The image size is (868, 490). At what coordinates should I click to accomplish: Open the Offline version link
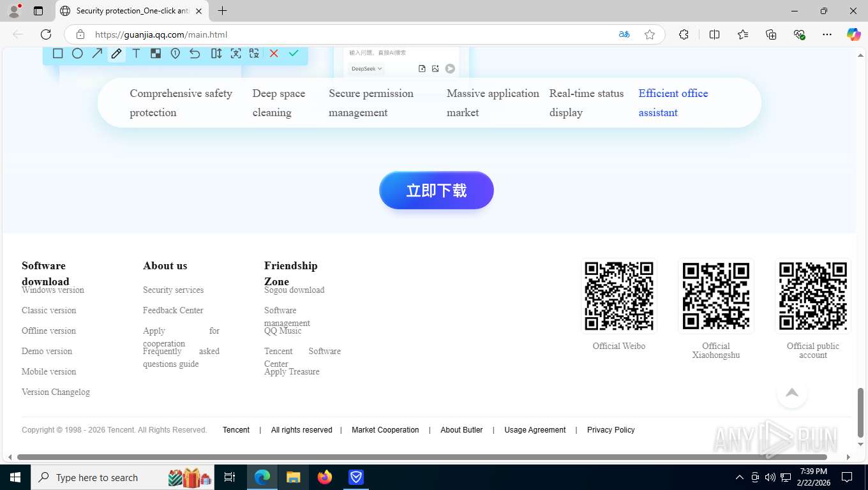pos(49,330)
